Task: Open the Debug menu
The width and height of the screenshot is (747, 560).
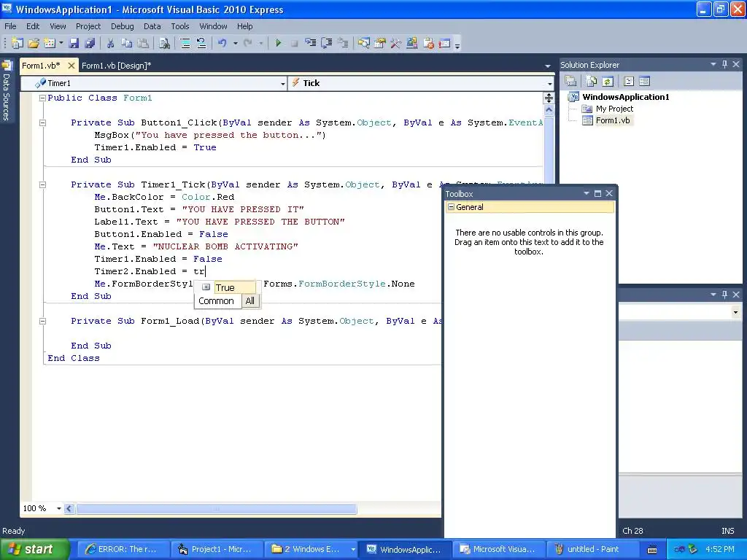Action: click(123, 26)
